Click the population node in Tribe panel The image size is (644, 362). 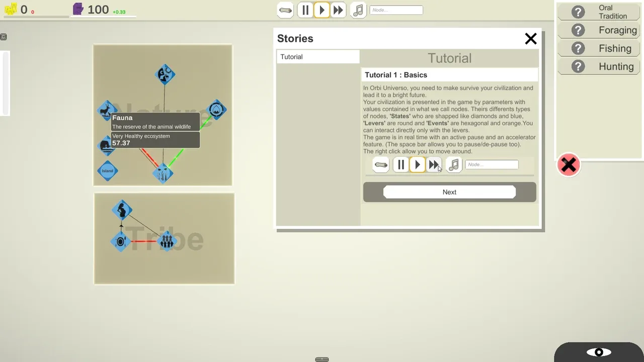167,241
